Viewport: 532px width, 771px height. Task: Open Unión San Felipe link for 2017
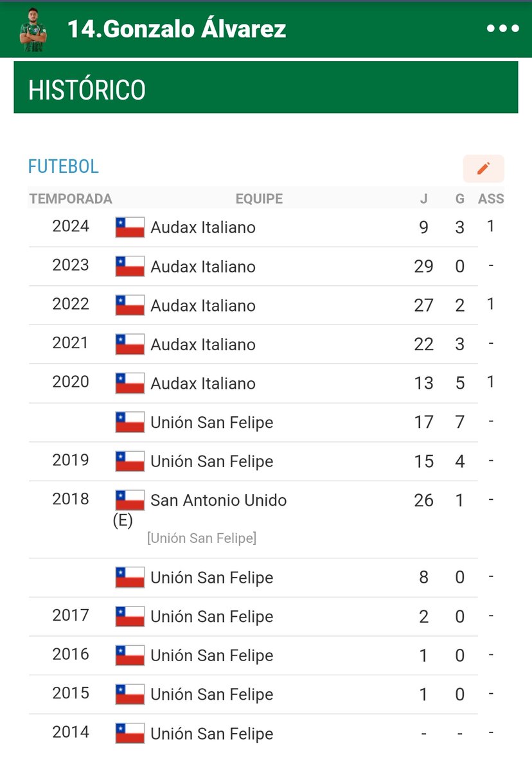tap(211, 617)
